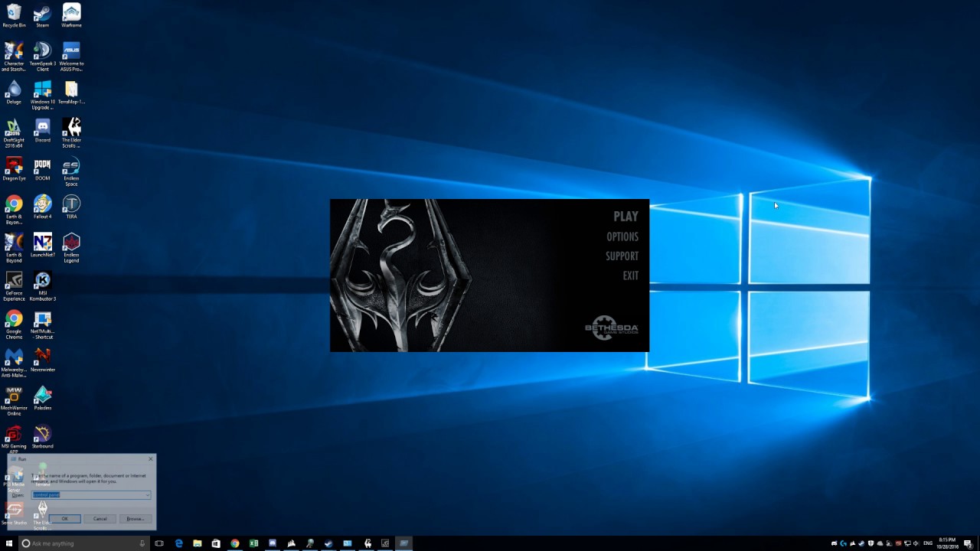Select the Dragon Eye desktop shortcut
This screenshot has width=980, height=551.
click(14, 168)
